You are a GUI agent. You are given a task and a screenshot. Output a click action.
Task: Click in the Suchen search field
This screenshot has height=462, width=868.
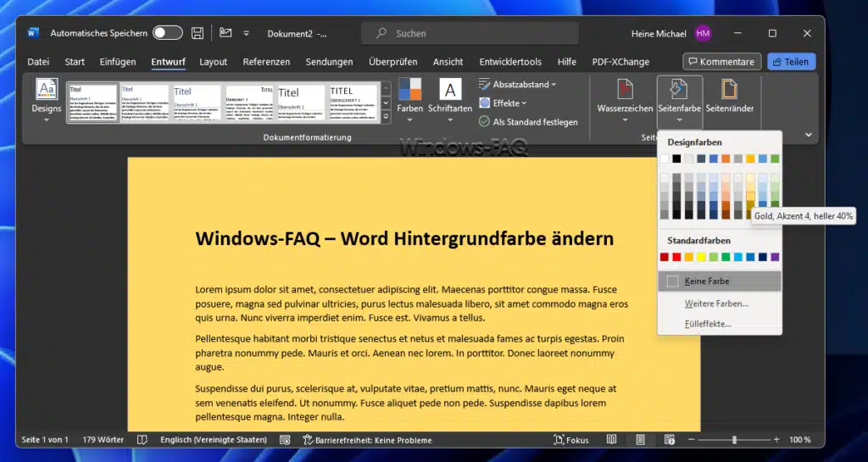coord(470,33)
